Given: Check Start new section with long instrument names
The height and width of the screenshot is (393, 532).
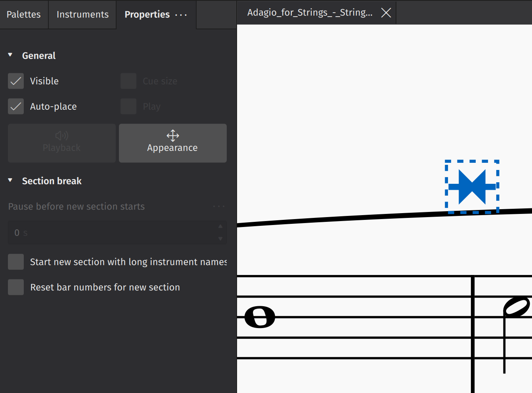Looking at the screenshot, I should [x=16, y=261].
